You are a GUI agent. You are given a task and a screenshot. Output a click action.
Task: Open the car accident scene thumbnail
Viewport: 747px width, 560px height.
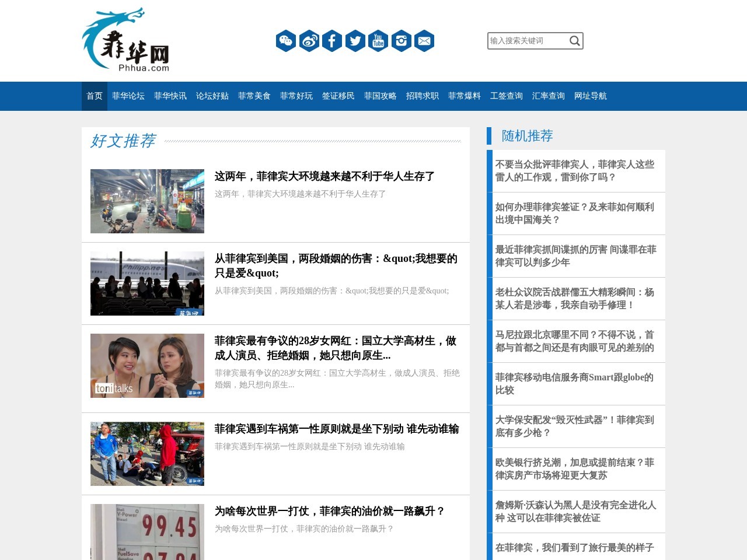[147, 454]
